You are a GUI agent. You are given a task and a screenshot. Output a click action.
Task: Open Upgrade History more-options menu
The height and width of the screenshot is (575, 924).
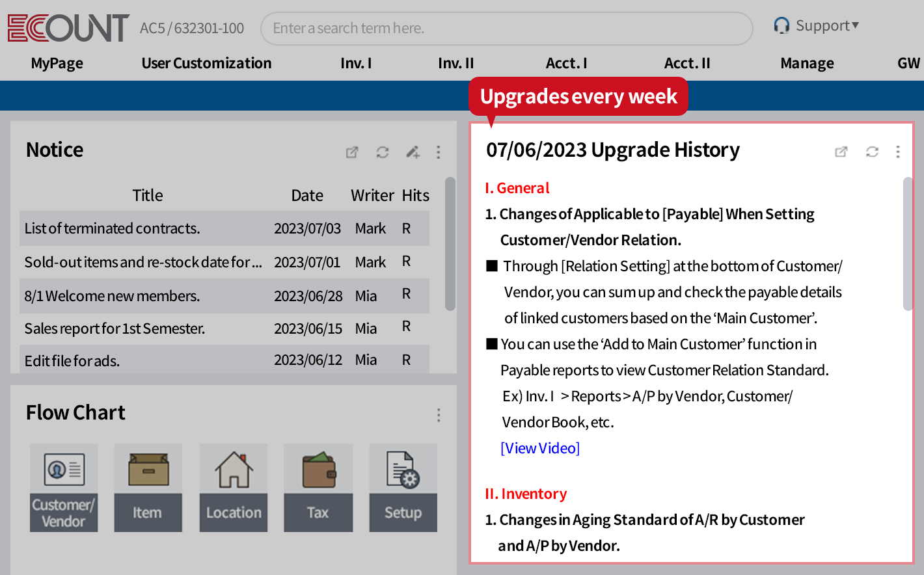click(898, 152)
